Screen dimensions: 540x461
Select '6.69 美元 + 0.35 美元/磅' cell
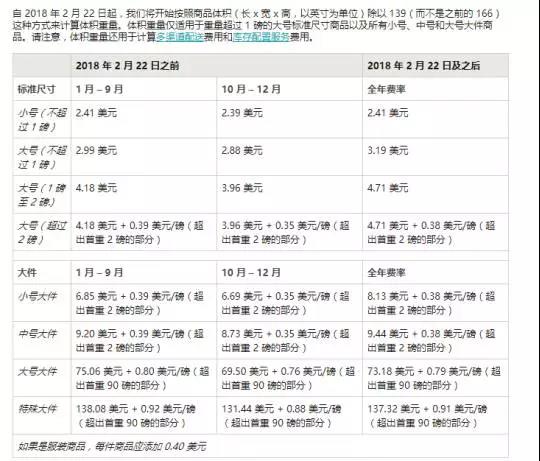point(286,303)
